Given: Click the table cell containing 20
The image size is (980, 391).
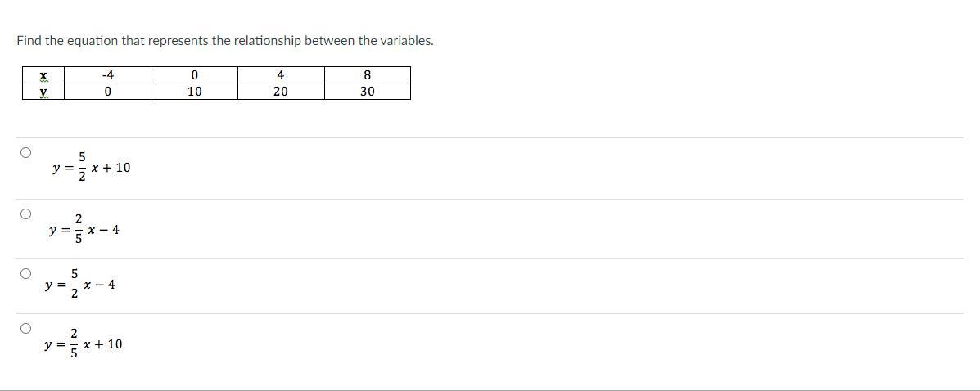Looking at the screenshot, I should [281, 91].
